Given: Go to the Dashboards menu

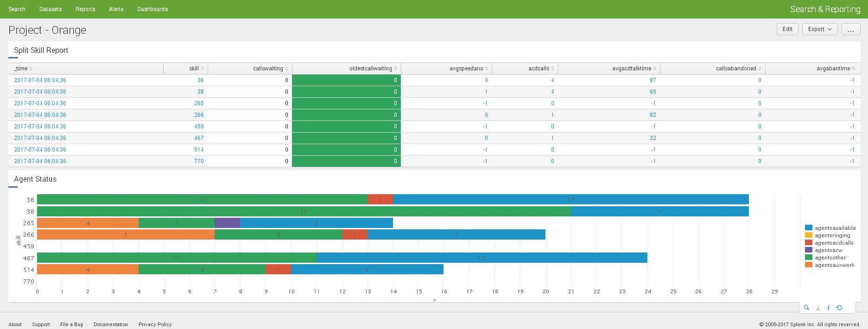Looking at the screenshot, I should tap(152, 9).
